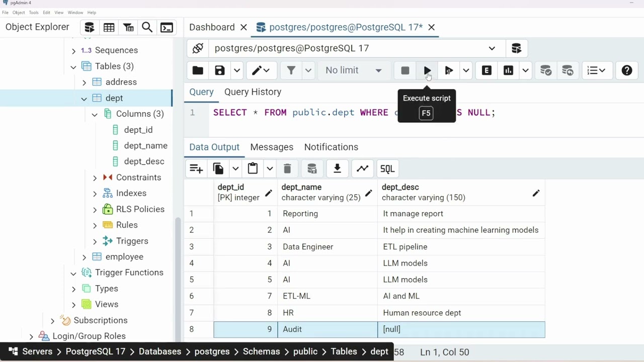Collapse the Tables (3) node
This screenshot has height=362, width=644.
[x=73, y=67]
